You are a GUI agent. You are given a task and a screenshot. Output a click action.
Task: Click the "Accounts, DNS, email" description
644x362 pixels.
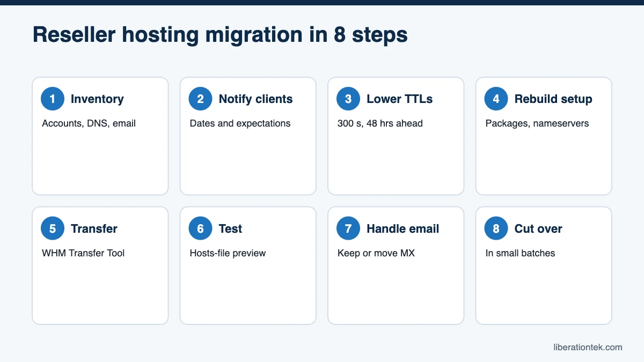coord(89,123)
